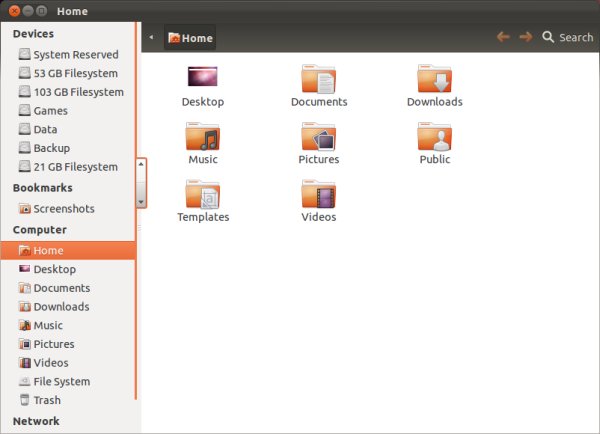The width and height of the screenshot is (600, 434).
Task: Click the Bookmarks section header
Action: [x=42, y=188]
